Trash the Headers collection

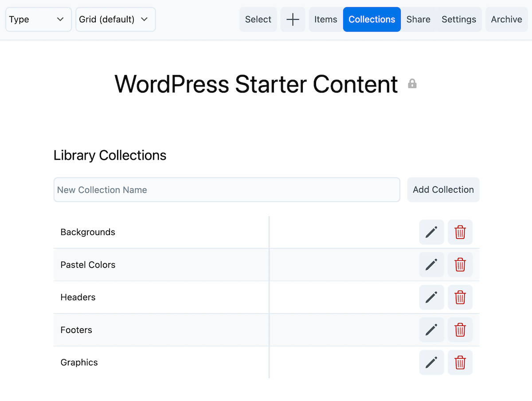[x=460, y=297]
